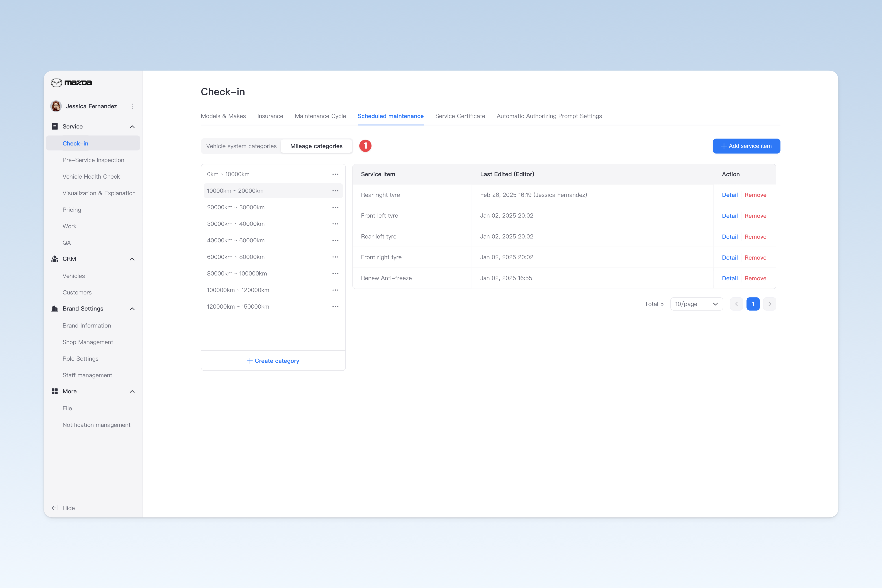Screen dimensions: 882x588
Task: Remove the Renew Anti-freeze service item
Action: pyautogui.click(x=755, y=278)
